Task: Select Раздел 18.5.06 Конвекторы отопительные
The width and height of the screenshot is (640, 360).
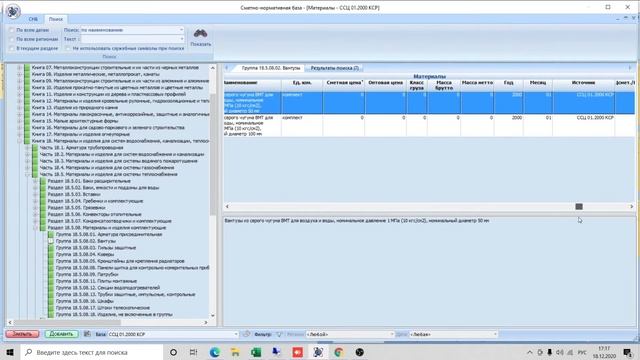Action: 94,214
